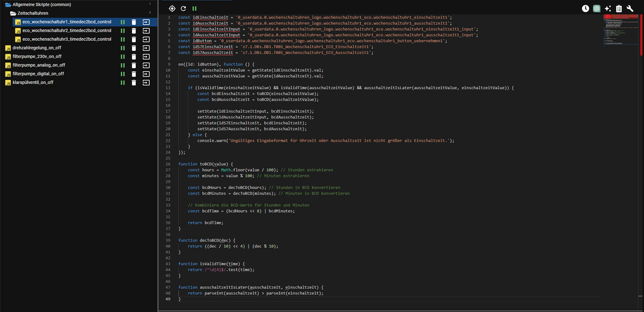Click the locate script target icon

click(172, 9)
